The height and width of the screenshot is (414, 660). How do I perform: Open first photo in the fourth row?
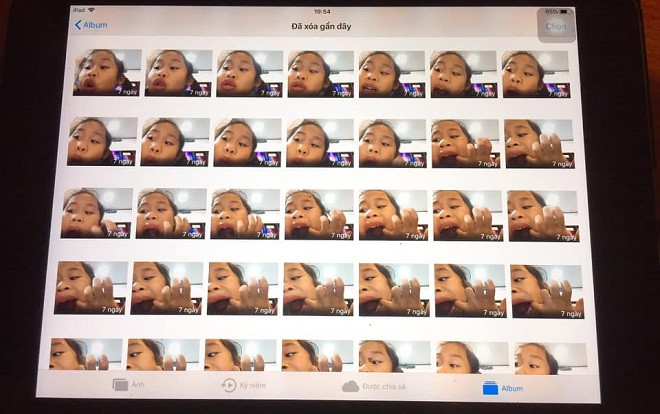(91, 288)
